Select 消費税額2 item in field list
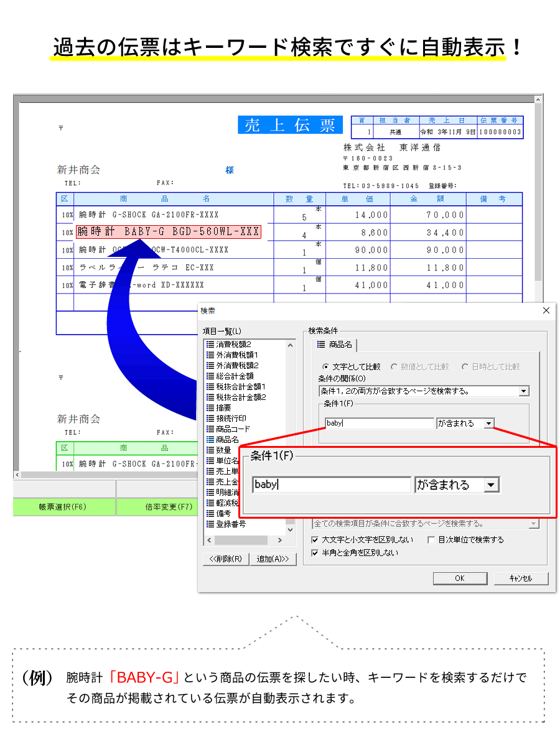This screenshot has height=747, width=560. tap(233, 344)
